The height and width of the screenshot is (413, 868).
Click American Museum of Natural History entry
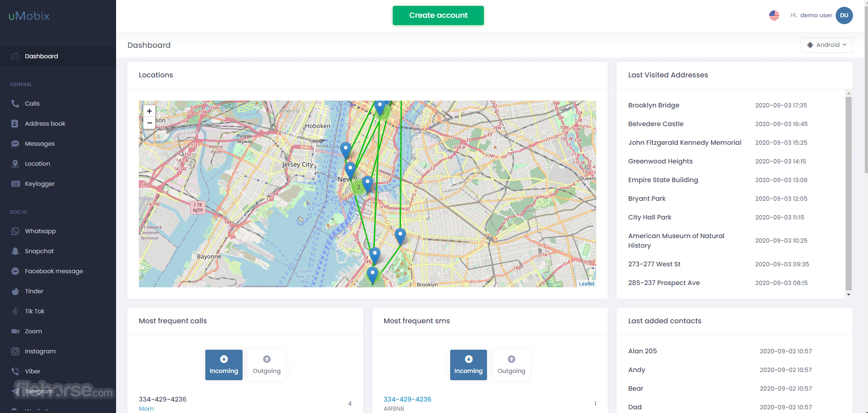point(676,240)
